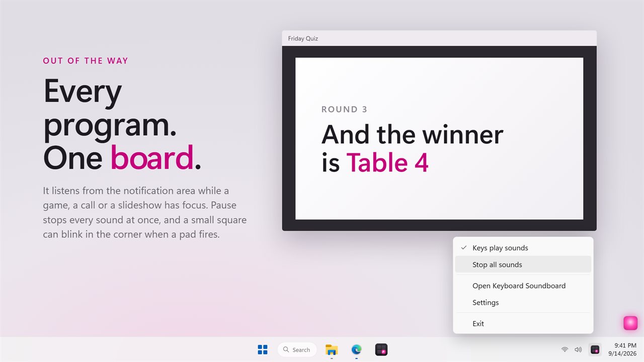Toggle the 'Keys play sounds' checked option
Image resolution: width=644 pixels, height=362 pixels.
pyautogui.click(x=523, y=248)
